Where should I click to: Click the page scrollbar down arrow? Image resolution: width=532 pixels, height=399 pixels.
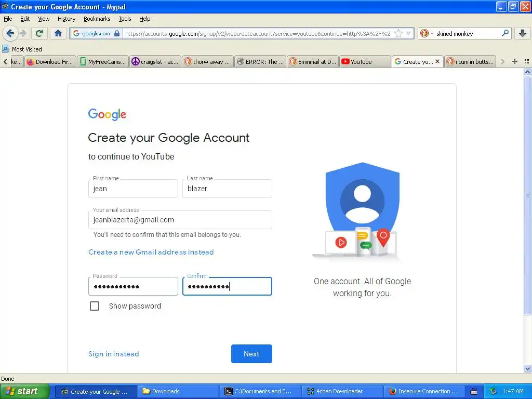(527, 368)
